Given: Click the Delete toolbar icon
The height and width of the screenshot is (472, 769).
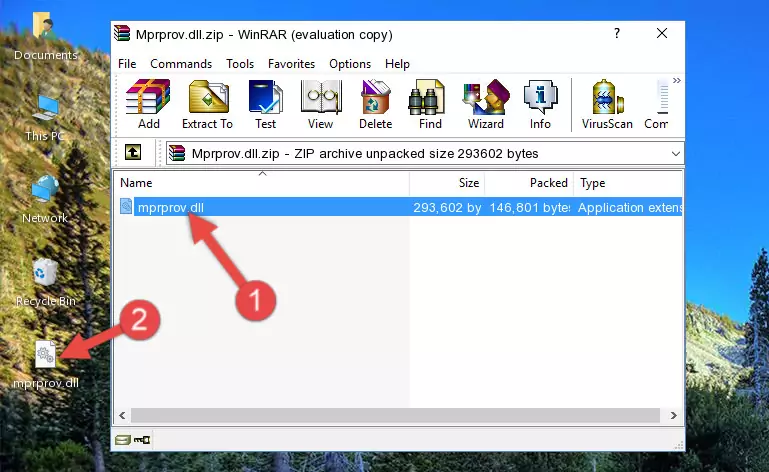Looking at the screenshot, I should [376, 105].
